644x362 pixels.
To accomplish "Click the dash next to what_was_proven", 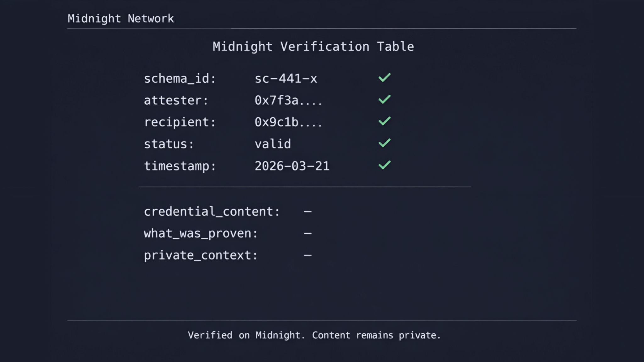I will [x=308, y=233].
